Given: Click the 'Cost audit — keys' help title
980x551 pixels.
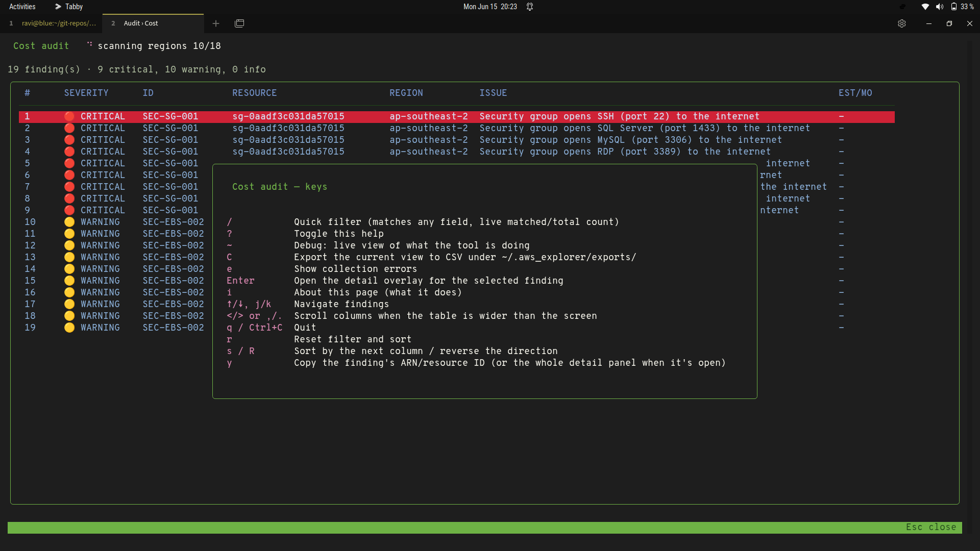Looking at the screenshot, I should (x=280, y=187).
